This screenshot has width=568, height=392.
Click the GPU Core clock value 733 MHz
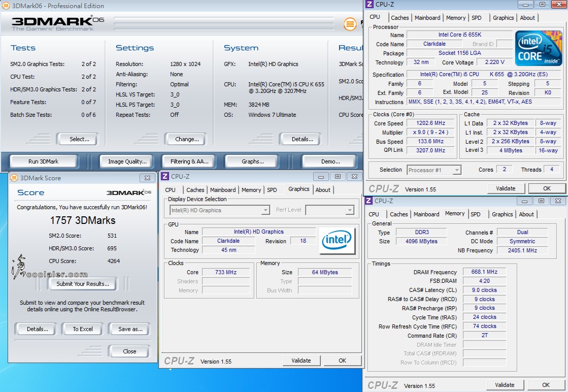click(x=226, y=272)
